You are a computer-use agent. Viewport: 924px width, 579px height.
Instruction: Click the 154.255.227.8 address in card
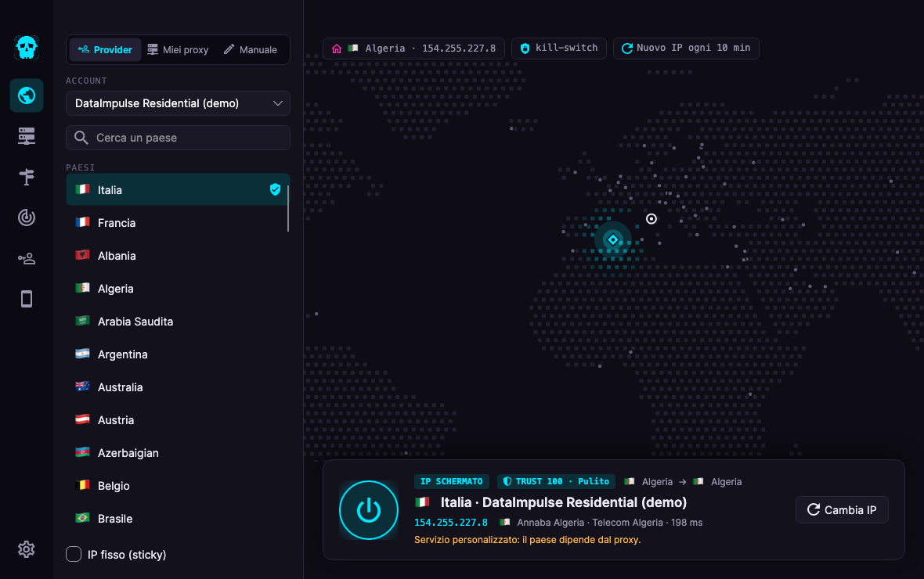tap(451, 523)
